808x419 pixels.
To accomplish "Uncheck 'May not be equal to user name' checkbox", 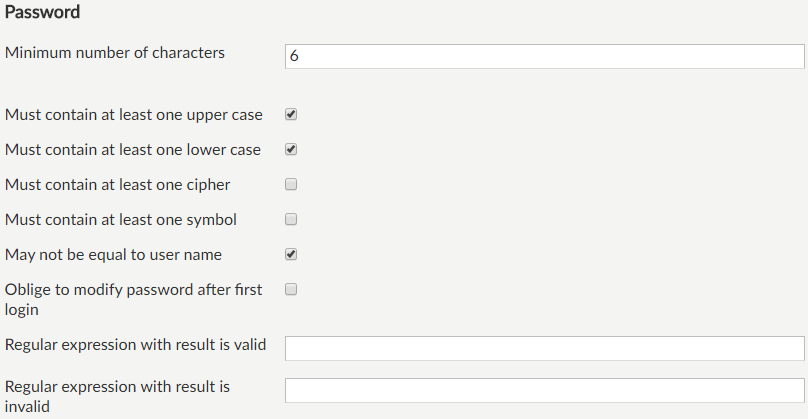I will click(x=291, y=254).
